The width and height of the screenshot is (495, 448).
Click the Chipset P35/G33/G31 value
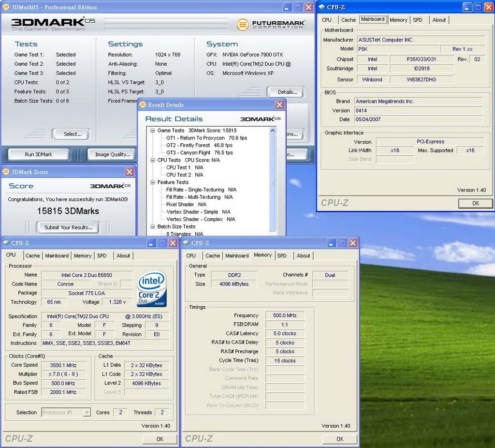click(x=422, y=59)
